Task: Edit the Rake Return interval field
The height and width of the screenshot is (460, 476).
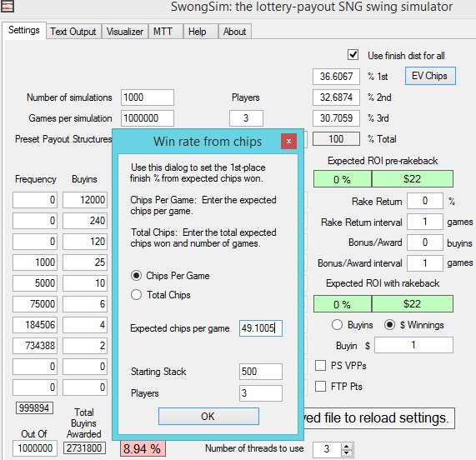Action: click(x=425, y=222)
